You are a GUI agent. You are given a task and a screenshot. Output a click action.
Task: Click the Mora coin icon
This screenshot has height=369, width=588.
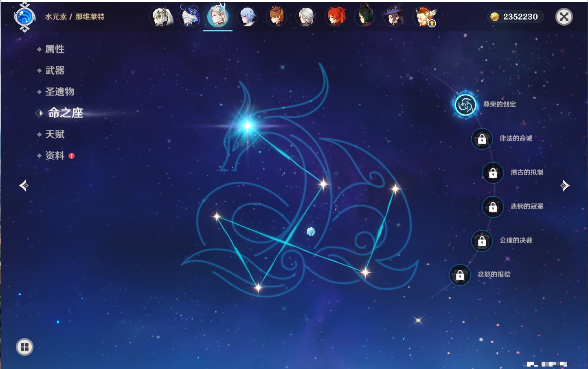(494, 17)
